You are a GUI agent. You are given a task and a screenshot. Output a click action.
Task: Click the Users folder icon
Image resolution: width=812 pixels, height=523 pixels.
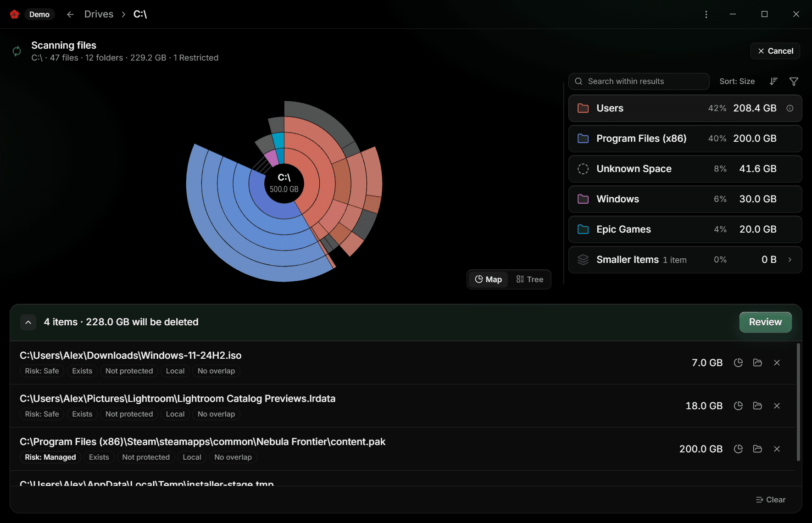tap(583, 108)
